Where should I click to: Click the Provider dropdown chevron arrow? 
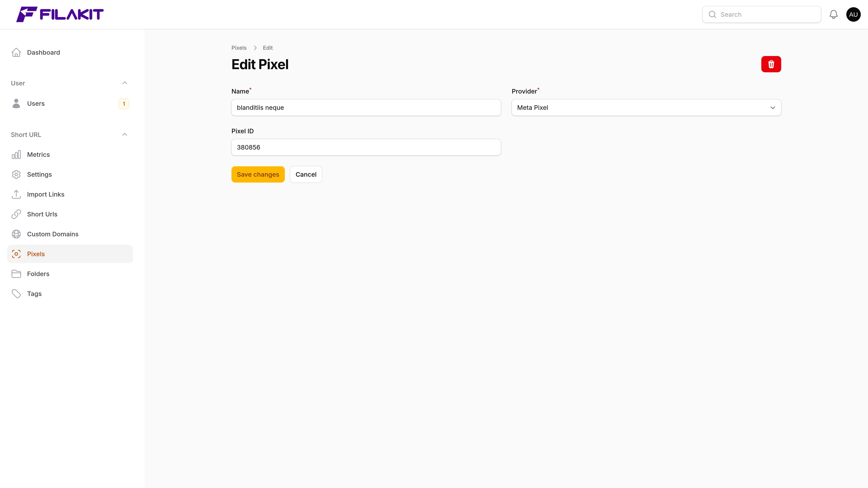[773, 108]
